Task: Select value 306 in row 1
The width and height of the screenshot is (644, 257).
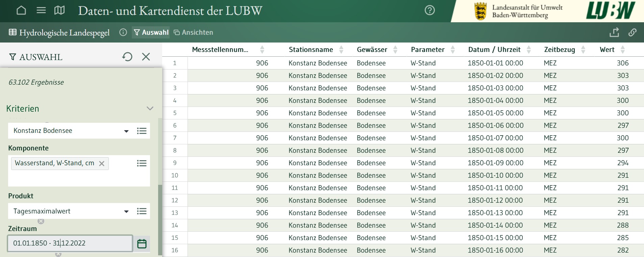Action: (623, 63)
